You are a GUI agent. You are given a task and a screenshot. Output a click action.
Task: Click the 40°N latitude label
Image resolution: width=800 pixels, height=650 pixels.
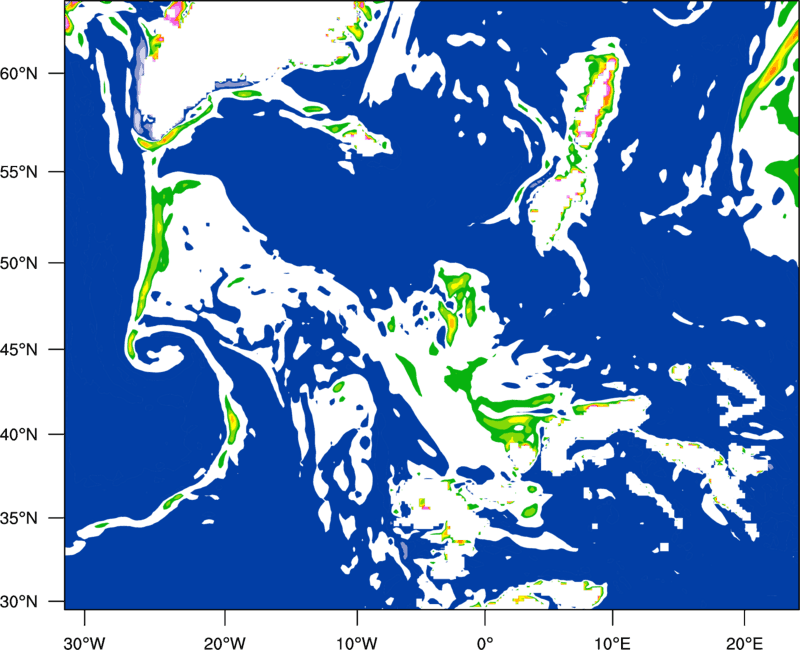point(19,435)
